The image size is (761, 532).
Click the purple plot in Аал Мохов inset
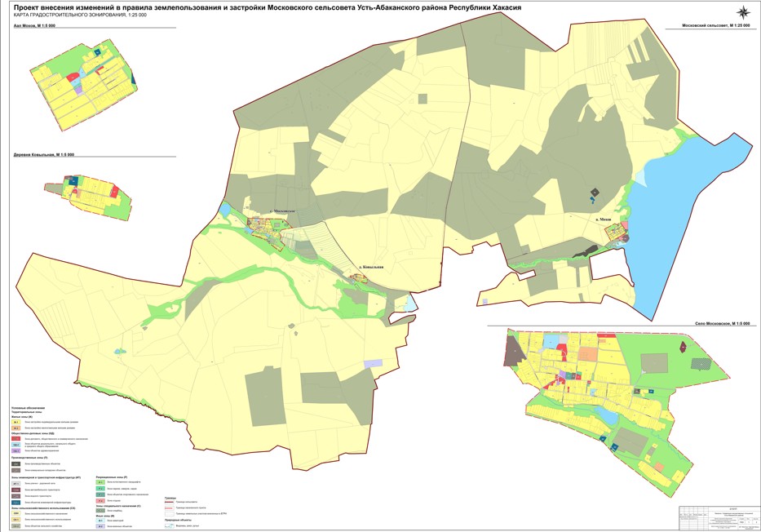pos(81,89)
